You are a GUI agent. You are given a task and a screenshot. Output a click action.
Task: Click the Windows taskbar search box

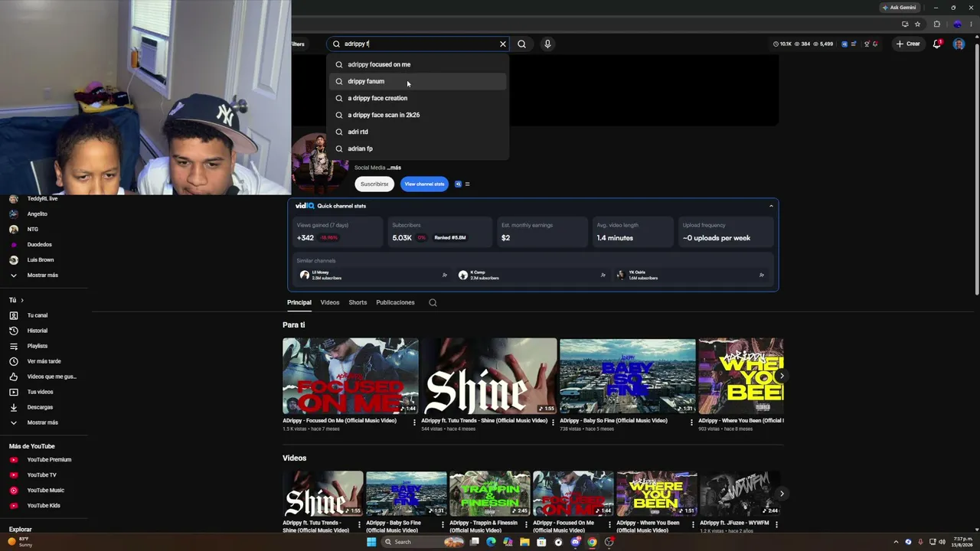coord(423,542)
